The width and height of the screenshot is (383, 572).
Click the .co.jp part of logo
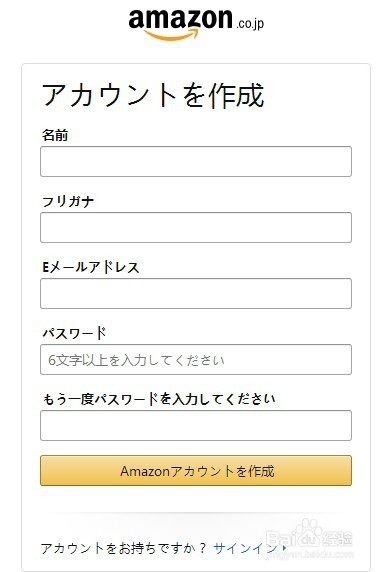[250, 24]
